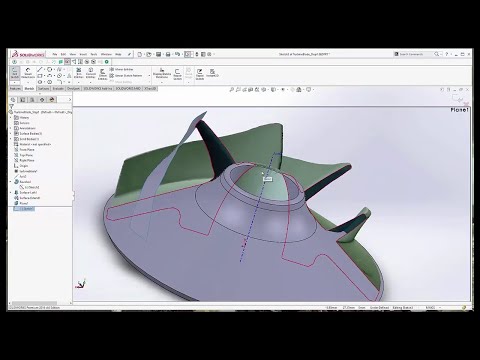
Task: Click Display/Delete Relations tool
Action: click(162, 73)
